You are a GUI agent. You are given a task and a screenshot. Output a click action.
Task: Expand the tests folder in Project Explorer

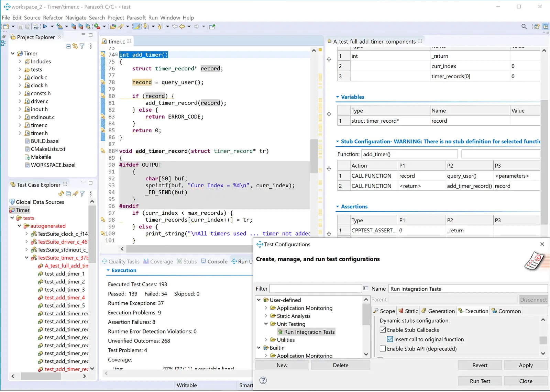20,69
